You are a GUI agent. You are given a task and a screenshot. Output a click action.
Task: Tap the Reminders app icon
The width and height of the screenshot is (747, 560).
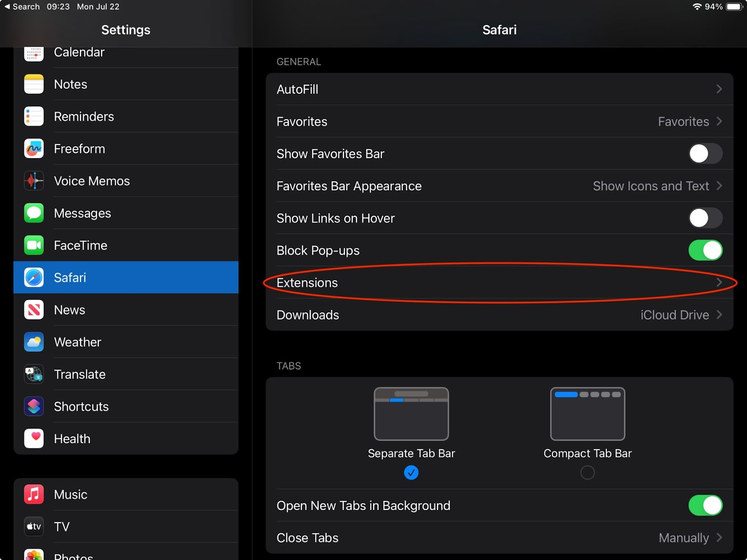pyautogui.click(x=34, y=116)
